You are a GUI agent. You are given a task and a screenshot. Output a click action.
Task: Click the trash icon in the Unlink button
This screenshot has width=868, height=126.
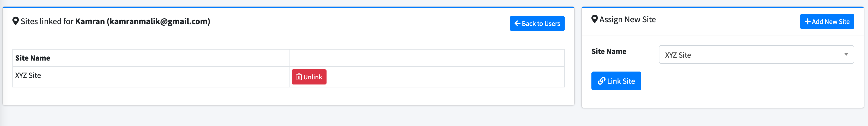point(299,77)
